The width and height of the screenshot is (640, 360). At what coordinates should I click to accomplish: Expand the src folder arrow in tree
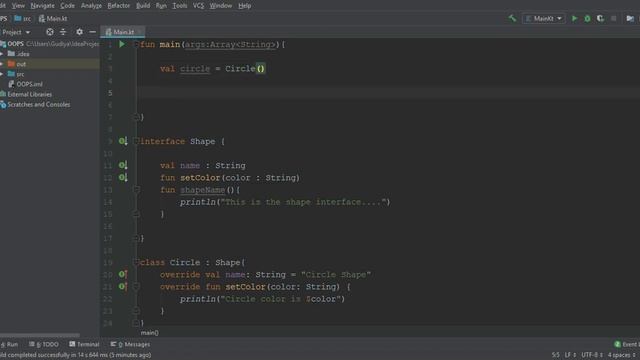[x=2, y=74]
